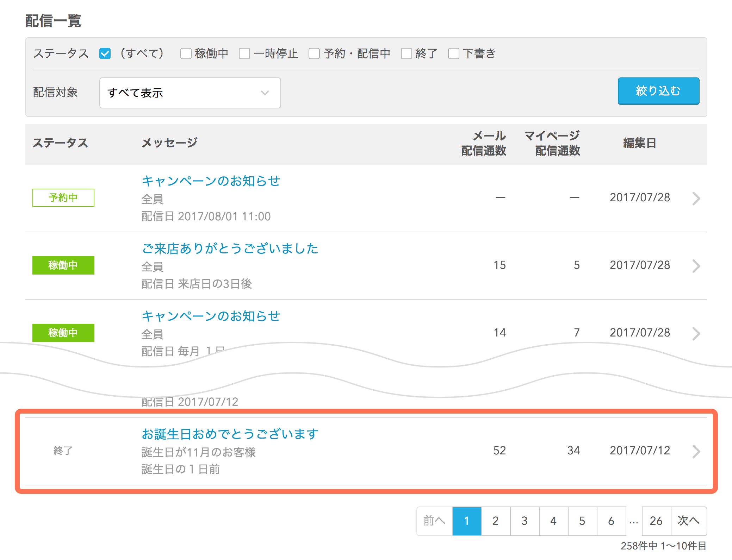Open the 配信対象 すべて表示 dropdown

pyautogui.click(x=190, y=93)
